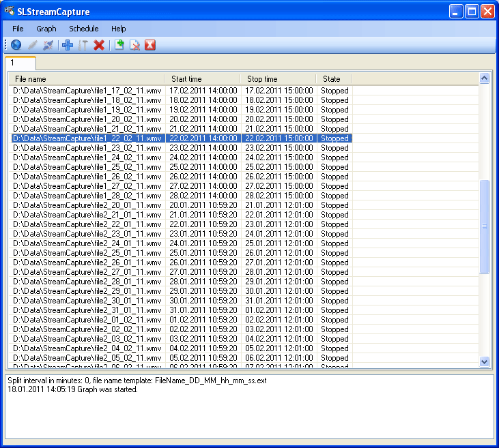The height and width of the screenshot is (448, 499).
Task: Open the Help menu
Action: tap(118, 29)
